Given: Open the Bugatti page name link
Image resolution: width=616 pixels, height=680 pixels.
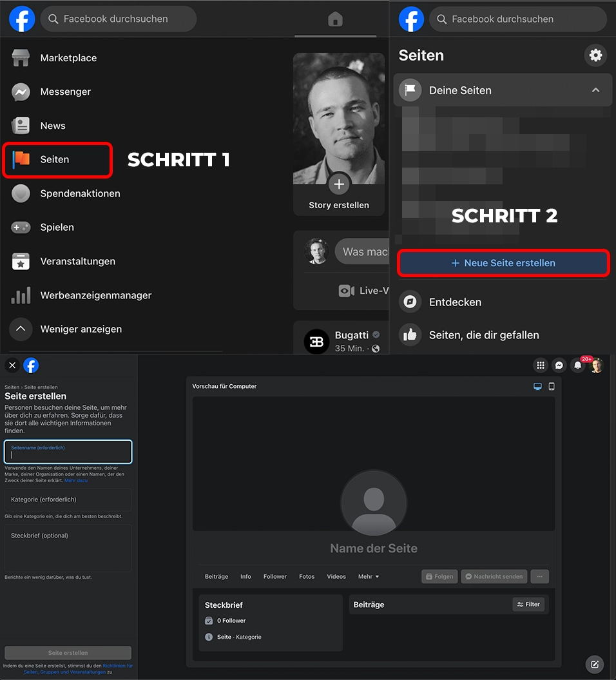Looking at the screenshot, I should pos(352,335).
